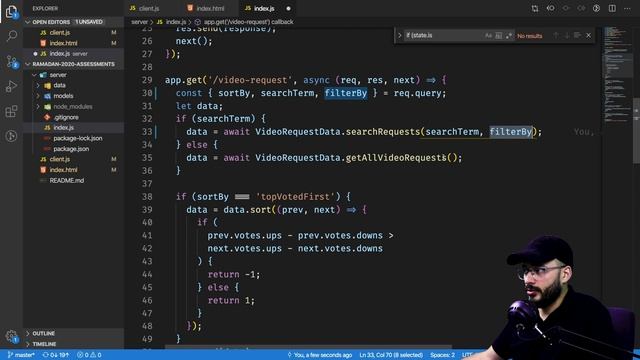640x360 pixels.
Task: Expand the models folder
Action: [x=38, y=96]
